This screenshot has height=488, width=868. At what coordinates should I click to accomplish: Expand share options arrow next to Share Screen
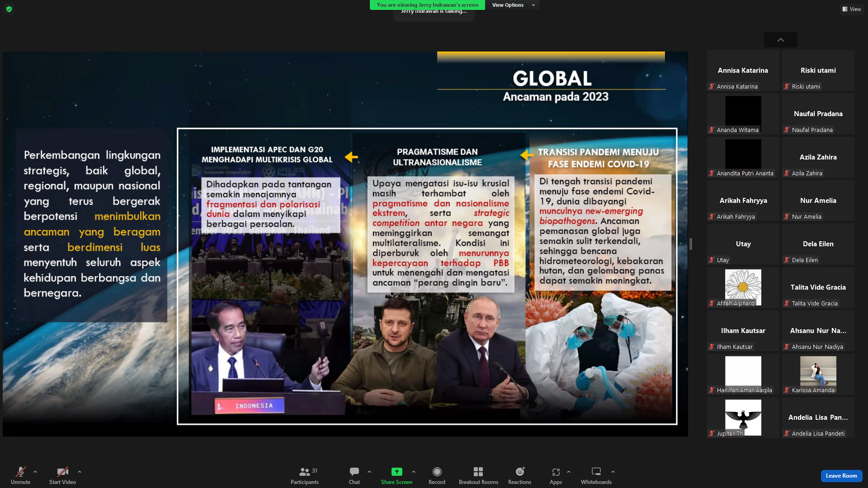click(414, 472)
